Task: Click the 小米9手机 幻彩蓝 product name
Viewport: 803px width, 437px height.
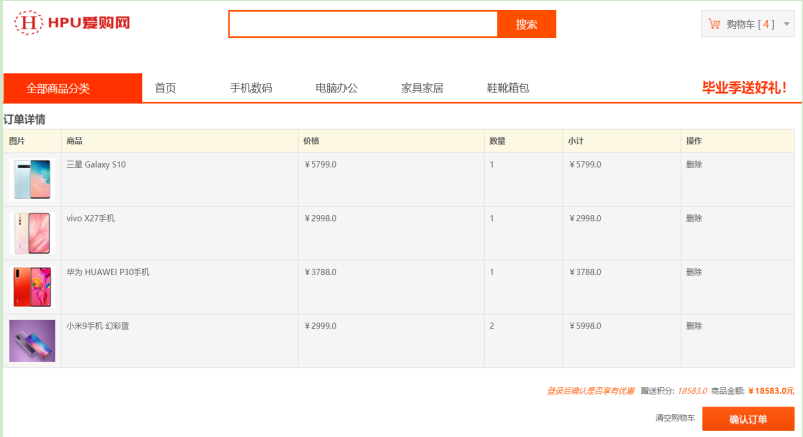Action: tap(98, 326)
